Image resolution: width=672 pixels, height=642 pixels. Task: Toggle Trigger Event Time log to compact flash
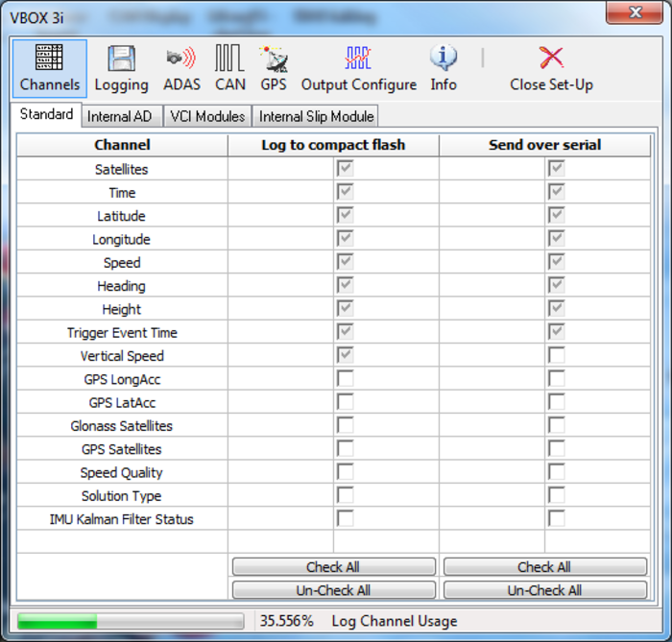(345, 332)
